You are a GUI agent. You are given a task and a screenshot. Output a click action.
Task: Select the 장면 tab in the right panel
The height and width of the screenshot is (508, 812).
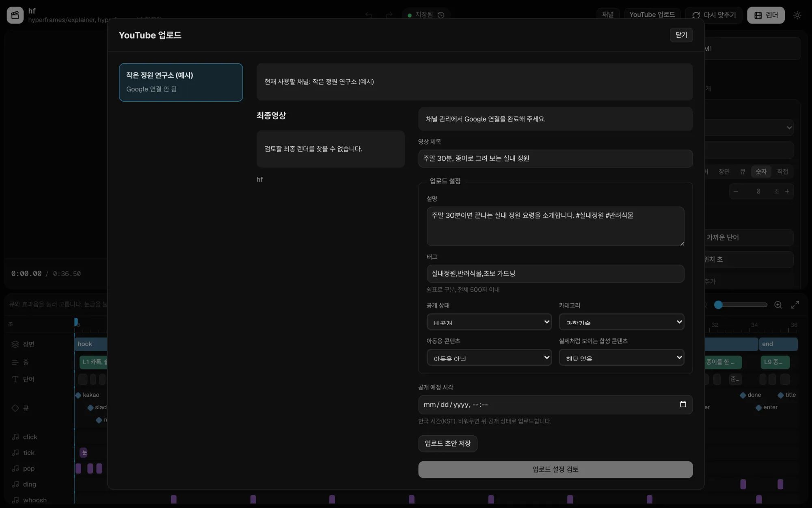(x=724, y=172)
